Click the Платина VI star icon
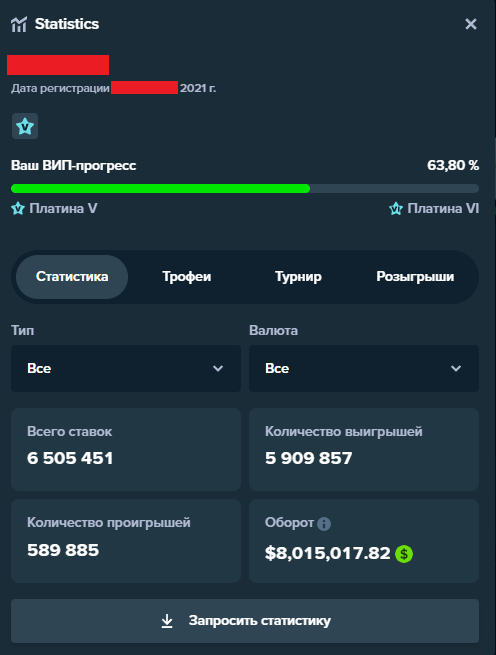Viewport: 496px width, 655px height. coord(396,208)
